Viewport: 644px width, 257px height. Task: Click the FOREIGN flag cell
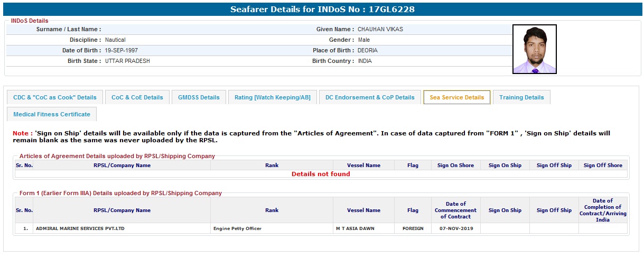click(413, 229)
